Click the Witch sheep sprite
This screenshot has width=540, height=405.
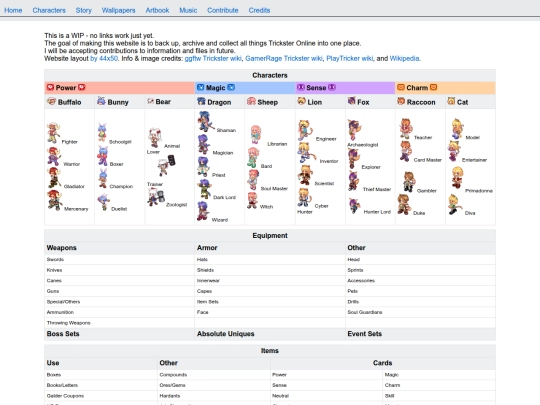252,200
